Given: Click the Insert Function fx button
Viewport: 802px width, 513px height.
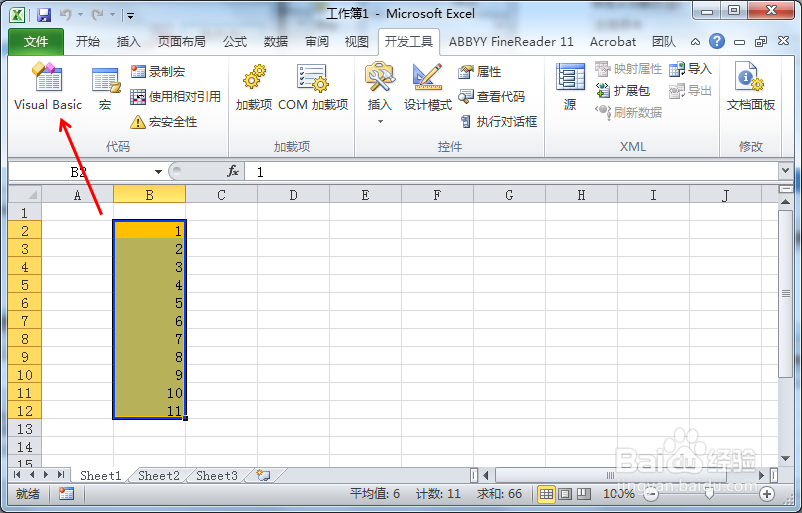Looking at the screenshot, I should (233, 171).
